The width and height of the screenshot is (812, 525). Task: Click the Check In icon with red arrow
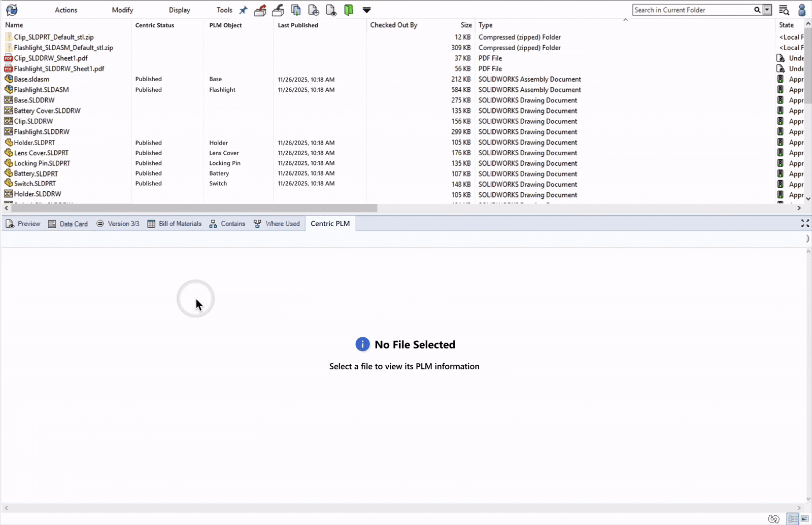pos(260,10)
